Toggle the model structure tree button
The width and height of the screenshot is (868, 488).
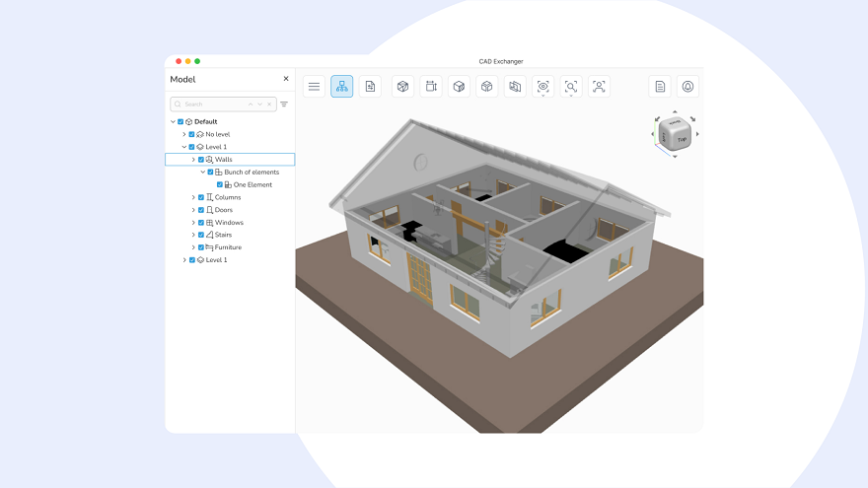[x=341, y=87]
